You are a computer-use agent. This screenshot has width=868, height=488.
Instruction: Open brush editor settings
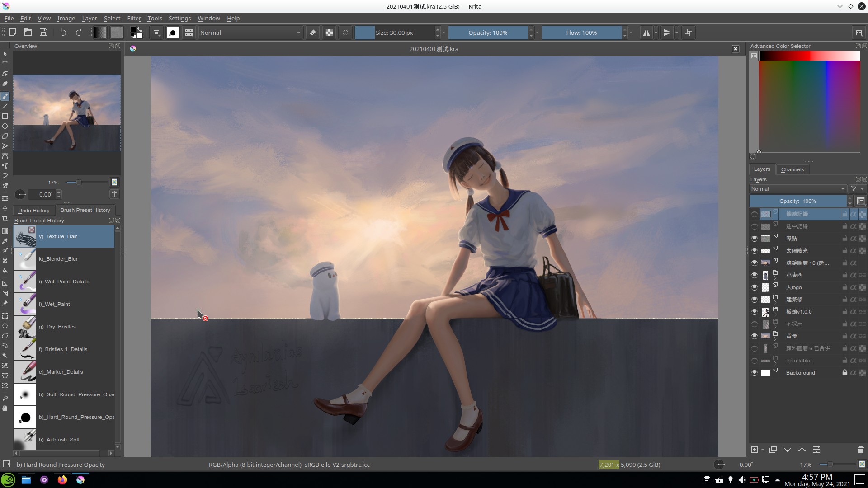point(157,33)
